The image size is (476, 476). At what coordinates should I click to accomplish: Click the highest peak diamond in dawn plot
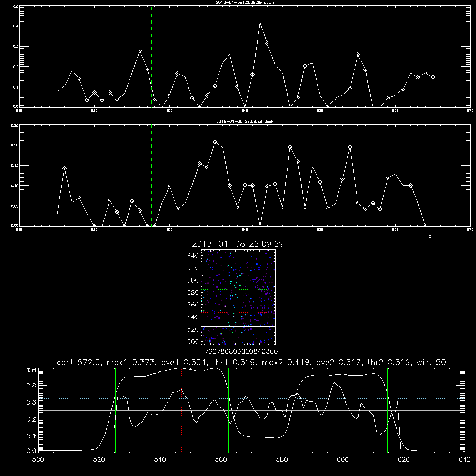(260, 23)
